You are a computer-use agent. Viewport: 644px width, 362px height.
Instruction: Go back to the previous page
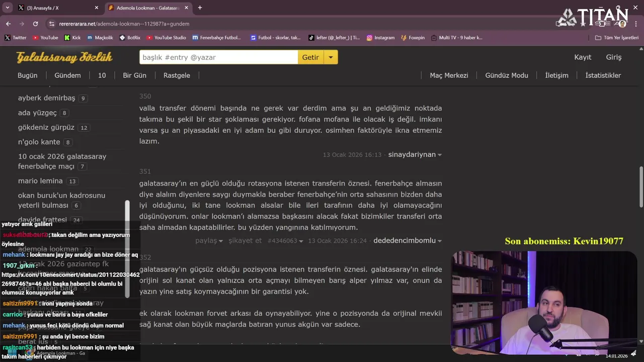pyautogui.click(x=8, y=24)
